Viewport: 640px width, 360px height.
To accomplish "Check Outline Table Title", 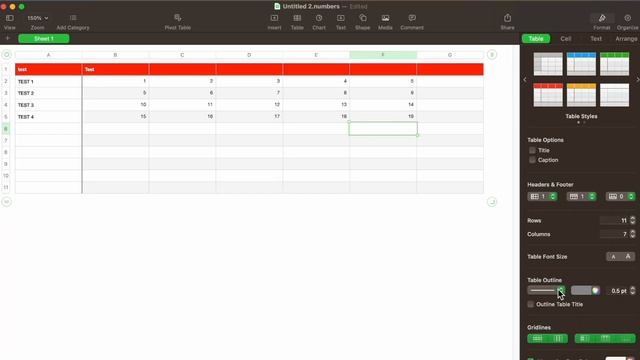I will (x=531, y=304).
